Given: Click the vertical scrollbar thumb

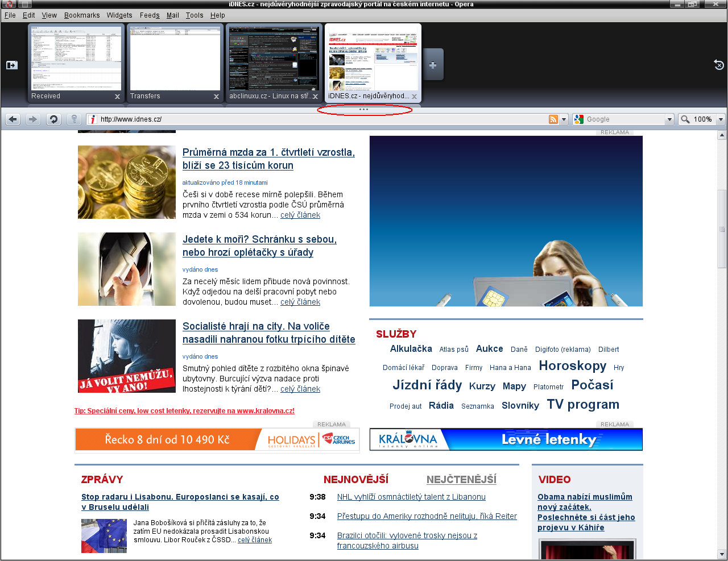Looking at the screenshot, I should [x=722, y=230].
